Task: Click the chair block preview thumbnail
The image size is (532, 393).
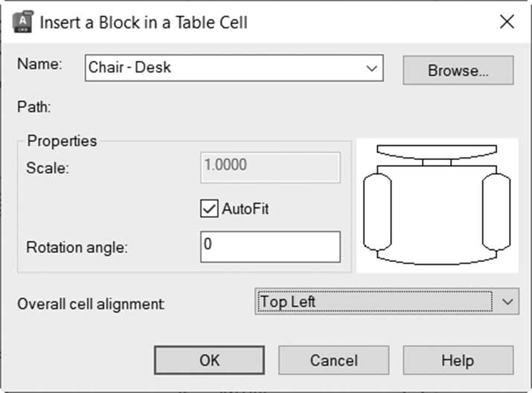Action: tap(437, 205)
